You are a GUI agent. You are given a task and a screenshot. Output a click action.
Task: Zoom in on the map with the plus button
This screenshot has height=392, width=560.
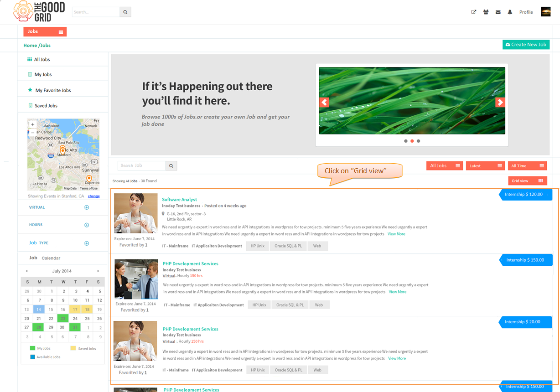(32, 124)
